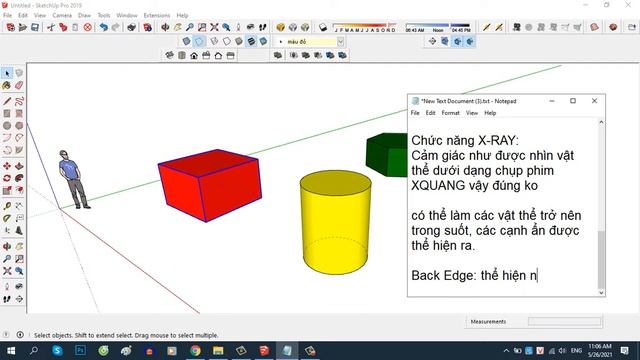
Task: Click the Redo arrow in top toolbar
Action: coord(116,27)
